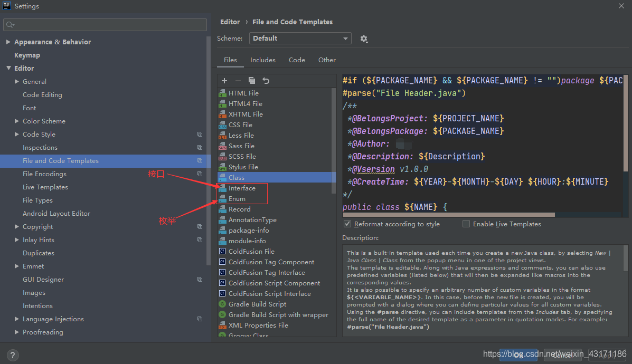Open help with the question mark icon

pyautogui.click(x=13, y=355)
